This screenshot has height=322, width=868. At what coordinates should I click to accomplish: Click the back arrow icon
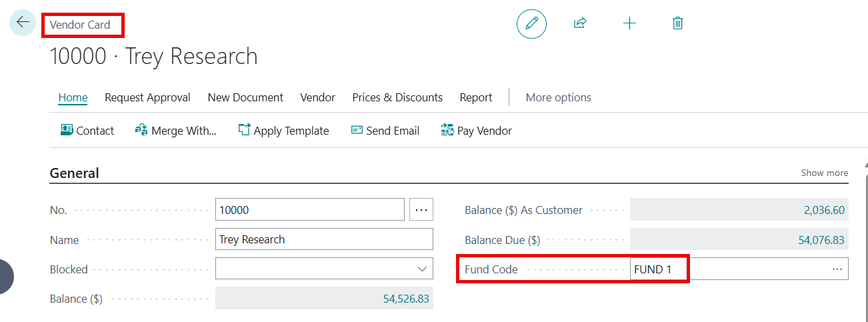click(23, 22)
